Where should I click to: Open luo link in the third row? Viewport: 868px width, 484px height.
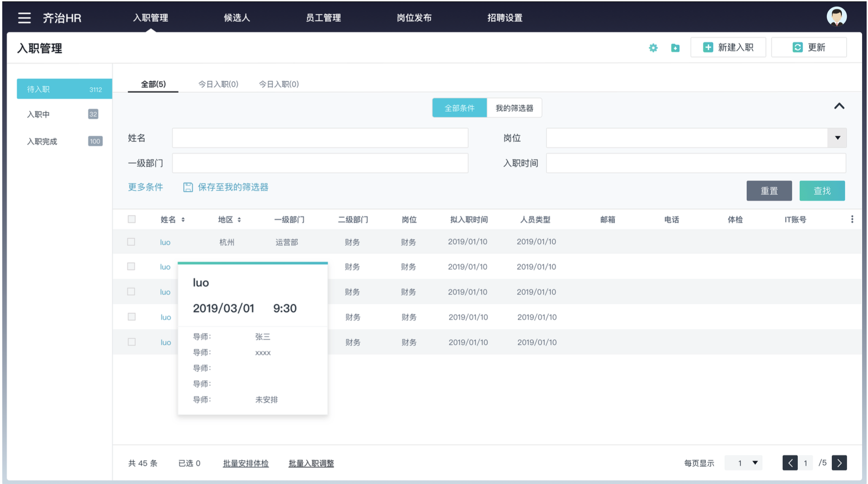click(165, 292)
